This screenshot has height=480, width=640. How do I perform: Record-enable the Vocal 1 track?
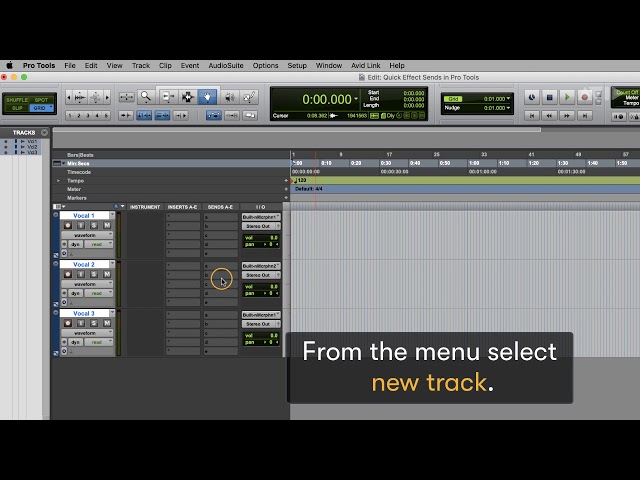[68, 225]
